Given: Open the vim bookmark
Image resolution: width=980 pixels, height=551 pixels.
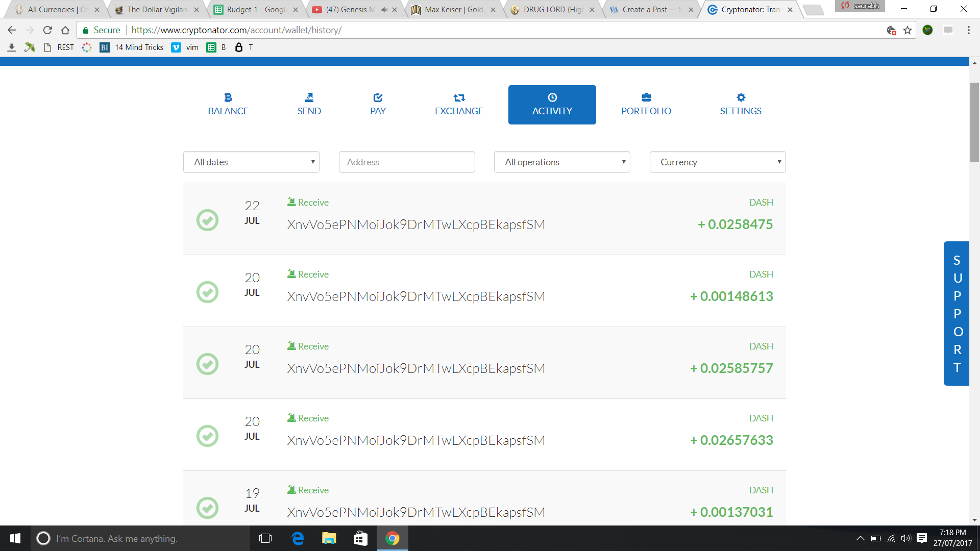Looking at the screenshot, I should [185, 47].
